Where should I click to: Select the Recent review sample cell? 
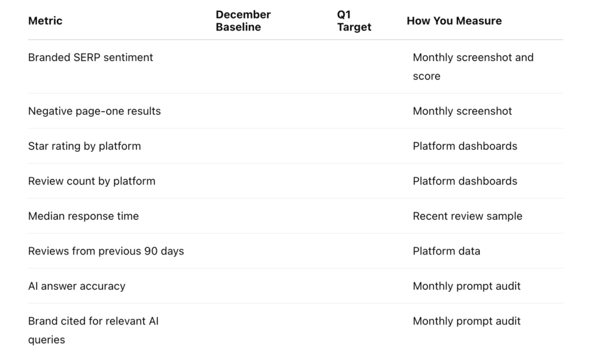click(468, 216)
